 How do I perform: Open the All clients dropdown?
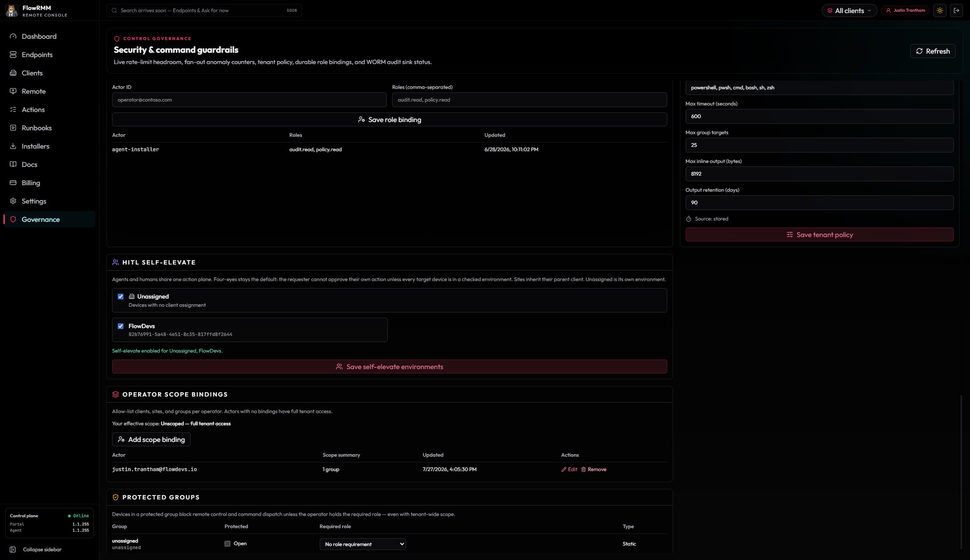coord(849,10)
